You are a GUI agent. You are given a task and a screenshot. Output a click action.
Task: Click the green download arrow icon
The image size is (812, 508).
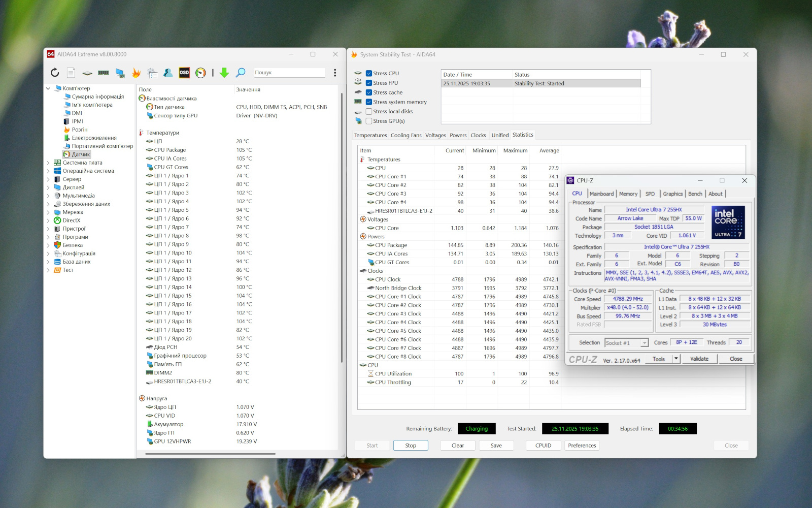[x=224, y=73]
